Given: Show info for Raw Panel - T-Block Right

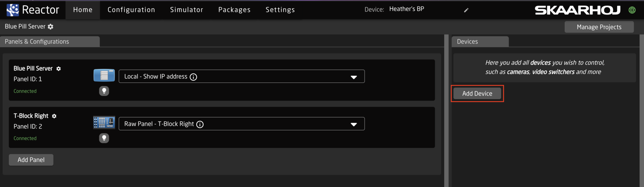Looking at the screenshot, I should pyautogui.click(x=200, y=124).
